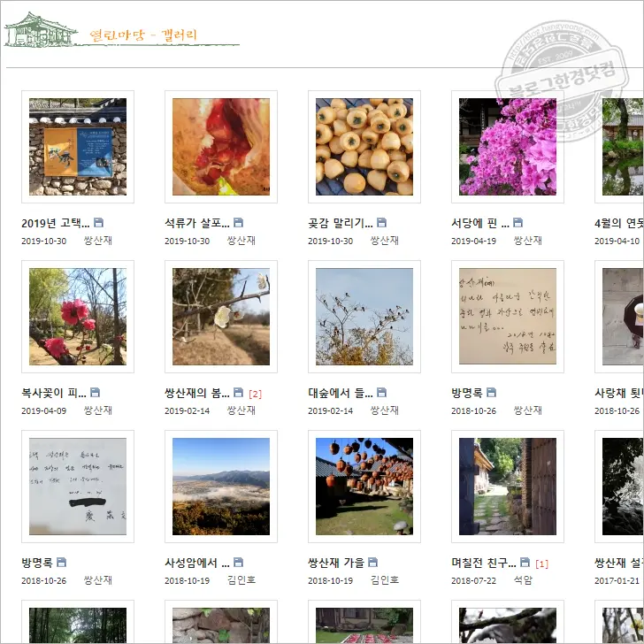Image resolution: width=644 pixels, height=644 pixels.
Task: Open the '복사꽃이 피...' post title
Action: coord(54,393)
